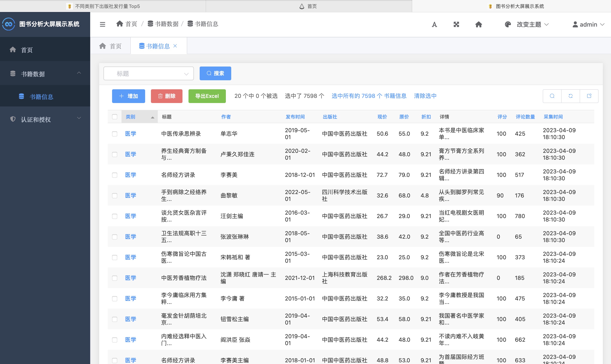Click the hamburger menu collapse icon
611x364 pixels.
coord(103,24)
